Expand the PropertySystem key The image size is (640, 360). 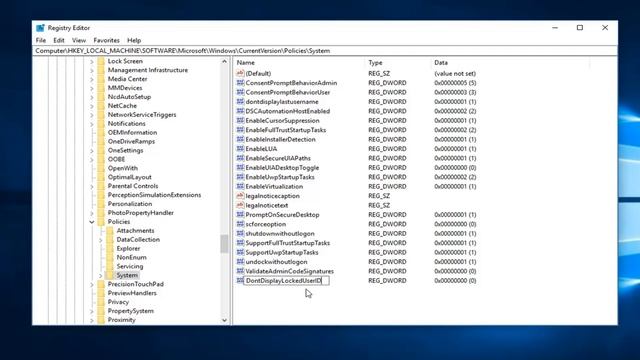(92, 311)
